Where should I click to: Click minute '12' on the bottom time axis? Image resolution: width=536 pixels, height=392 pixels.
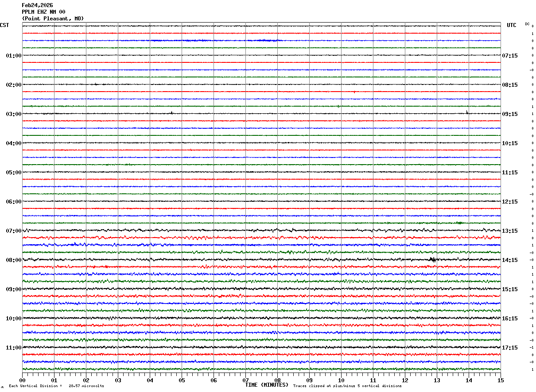point(405,380)
